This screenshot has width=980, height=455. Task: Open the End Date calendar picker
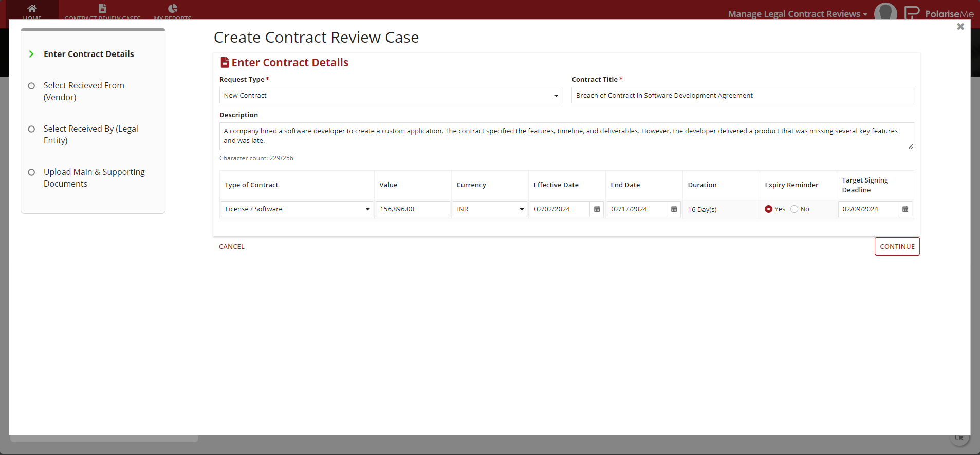click(674, 209)
